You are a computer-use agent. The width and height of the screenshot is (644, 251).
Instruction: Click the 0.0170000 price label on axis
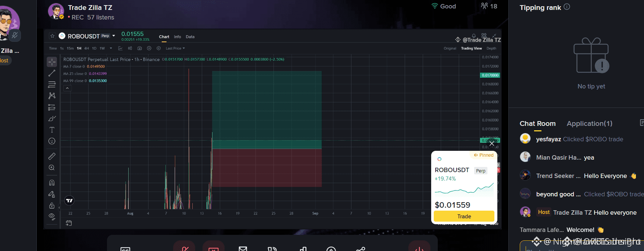click(490, 75)
